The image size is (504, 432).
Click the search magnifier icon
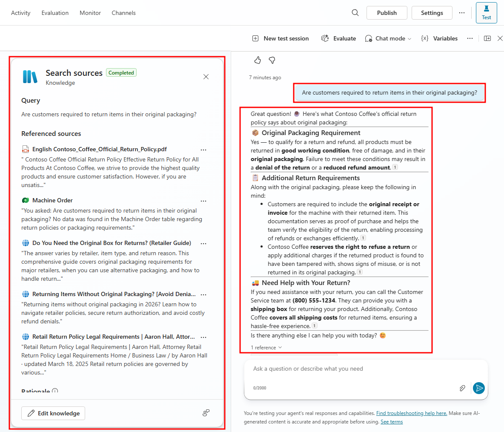click(x=355, y=13)
